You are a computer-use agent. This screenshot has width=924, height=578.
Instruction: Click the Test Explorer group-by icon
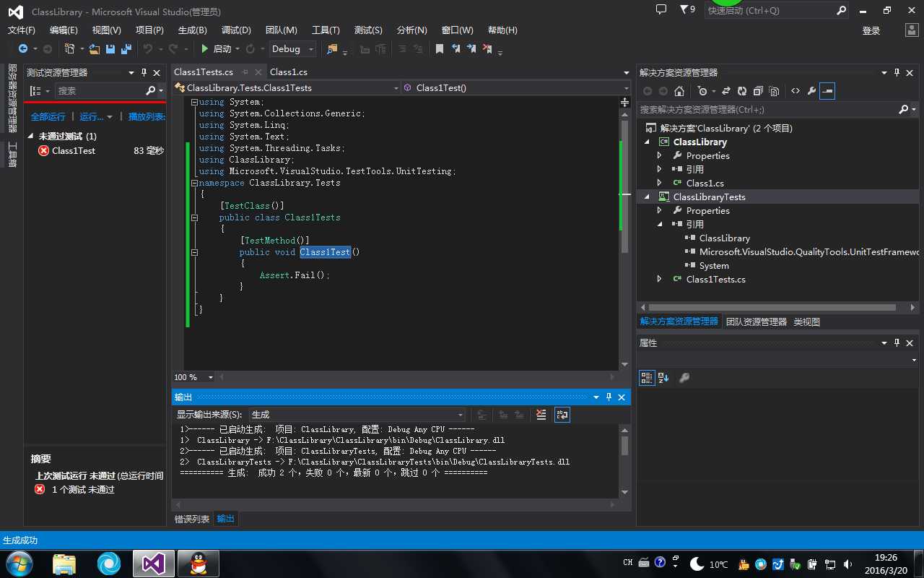click(36, 91)
